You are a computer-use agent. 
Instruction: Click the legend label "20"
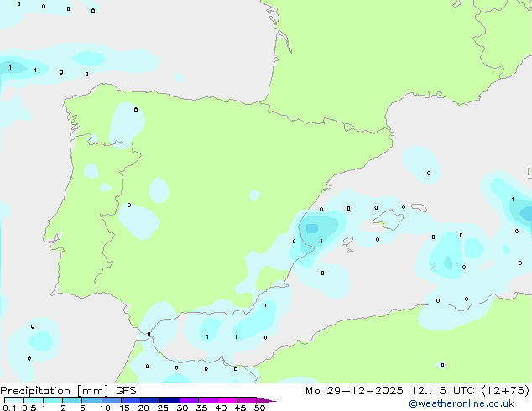(143, 408)
